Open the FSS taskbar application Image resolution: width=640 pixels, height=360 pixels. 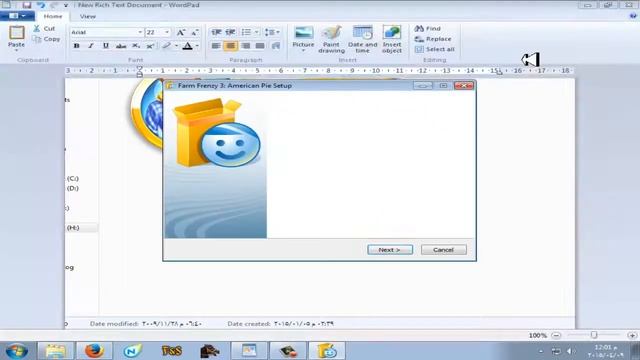click(171, 351)
